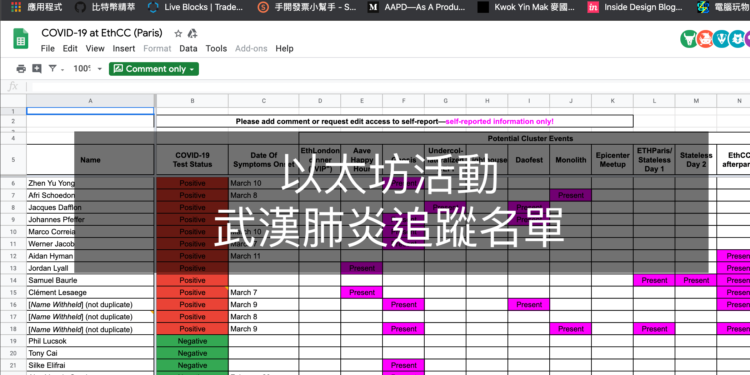The height and width of the screenshot is (375, 750).
Task: Select cell A1
Action: tap(90, 111)
